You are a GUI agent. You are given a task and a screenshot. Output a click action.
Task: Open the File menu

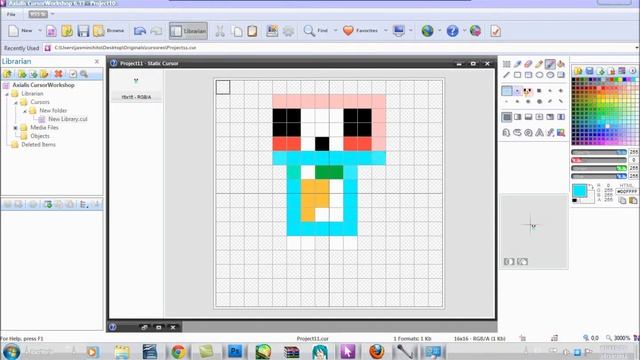11,14
